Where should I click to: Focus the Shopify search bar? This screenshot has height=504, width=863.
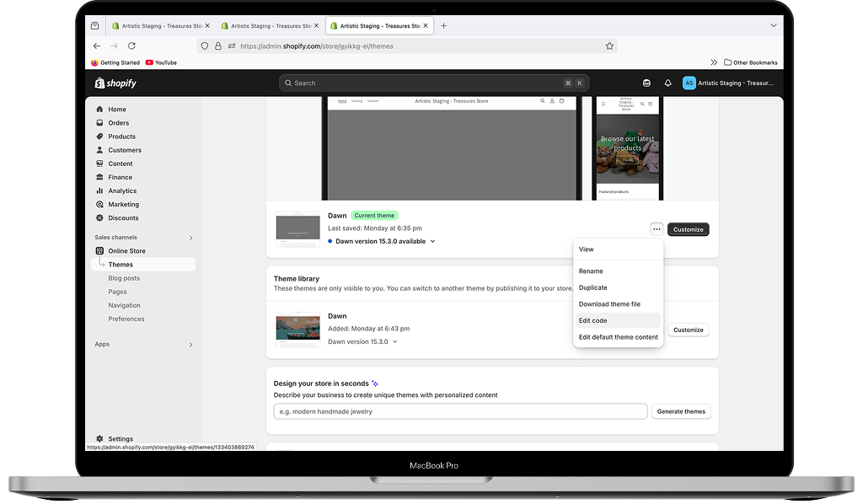click(434, 83)
